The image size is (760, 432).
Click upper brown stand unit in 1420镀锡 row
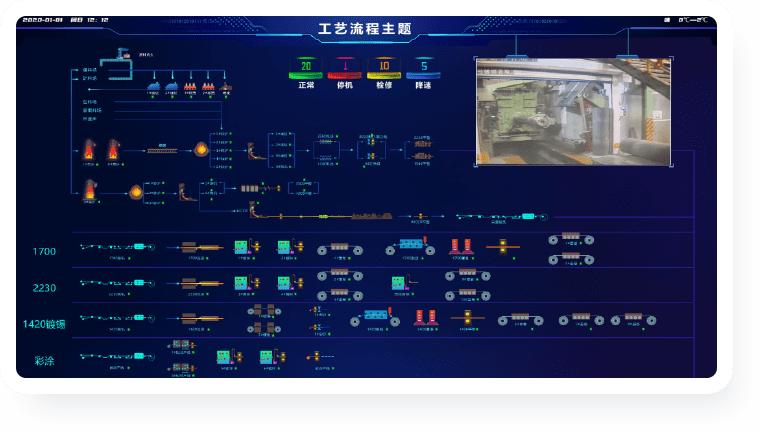coord(264,310)
